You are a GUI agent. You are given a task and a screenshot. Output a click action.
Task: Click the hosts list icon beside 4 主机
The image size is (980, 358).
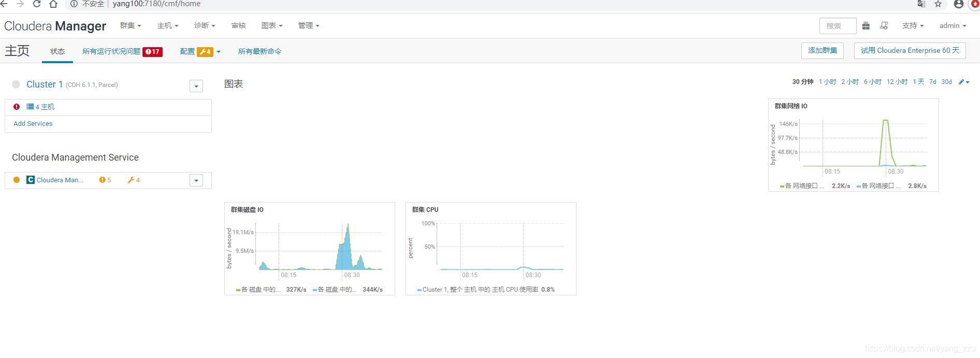pos(30,107)
